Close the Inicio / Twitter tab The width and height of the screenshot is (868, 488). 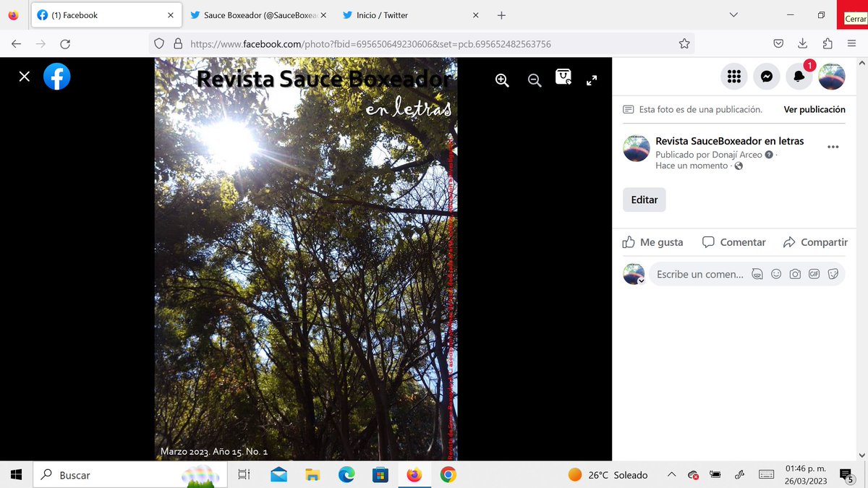click(475, 15)
